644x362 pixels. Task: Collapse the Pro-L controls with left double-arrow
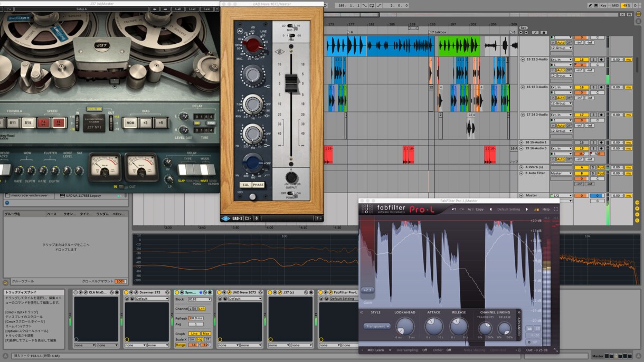click(362, 312)
